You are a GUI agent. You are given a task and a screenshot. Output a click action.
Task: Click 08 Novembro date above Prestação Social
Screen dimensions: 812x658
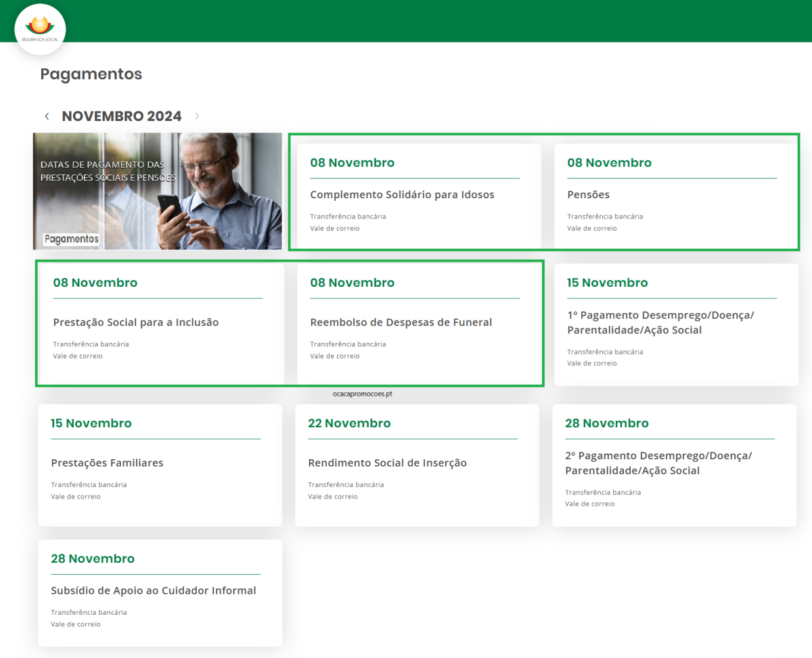[x=95, y=283]
